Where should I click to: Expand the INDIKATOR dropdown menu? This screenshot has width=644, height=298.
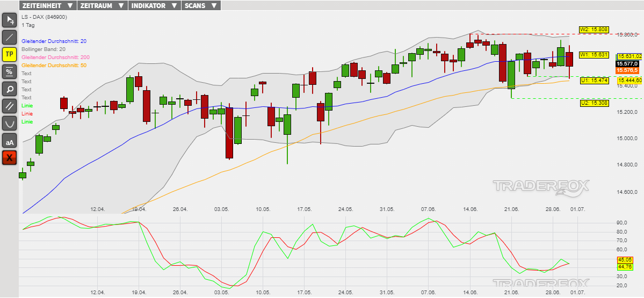pyautogui.click(x=155, y=6)
